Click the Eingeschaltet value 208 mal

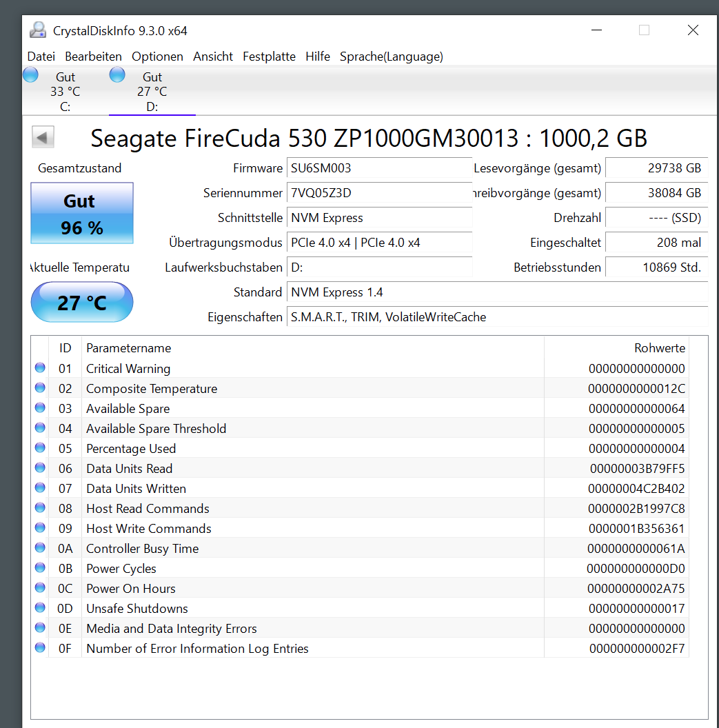point(657,243)
